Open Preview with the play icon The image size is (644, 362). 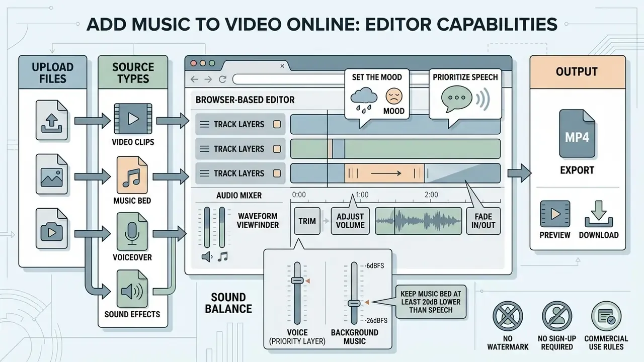point(555,215)
